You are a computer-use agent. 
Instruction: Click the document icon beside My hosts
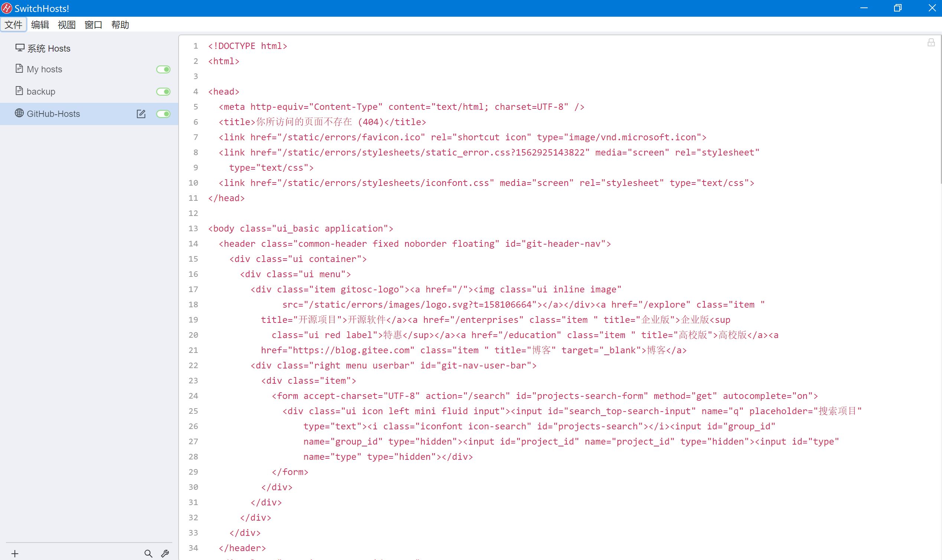[19, 69]
